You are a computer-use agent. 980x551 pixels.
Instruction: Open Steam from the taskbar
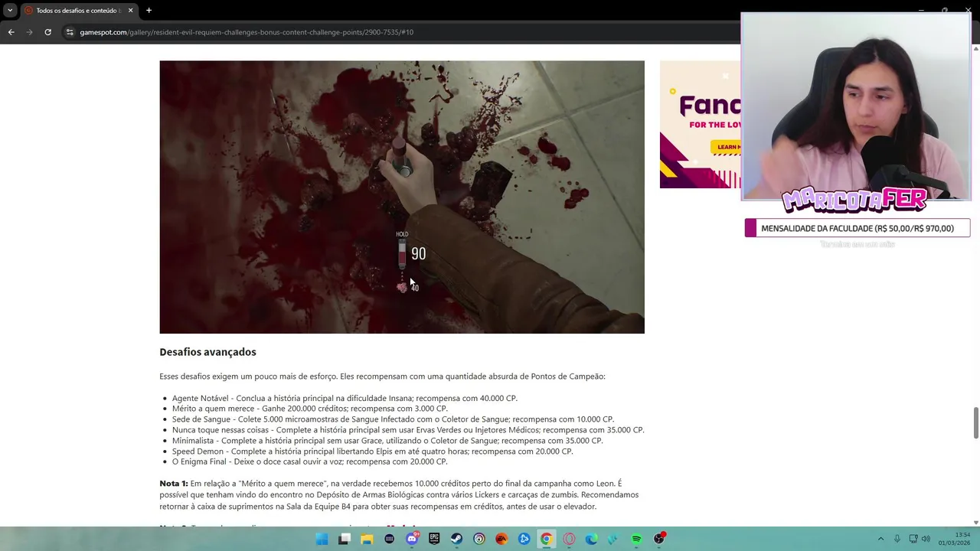pos(456,539)
